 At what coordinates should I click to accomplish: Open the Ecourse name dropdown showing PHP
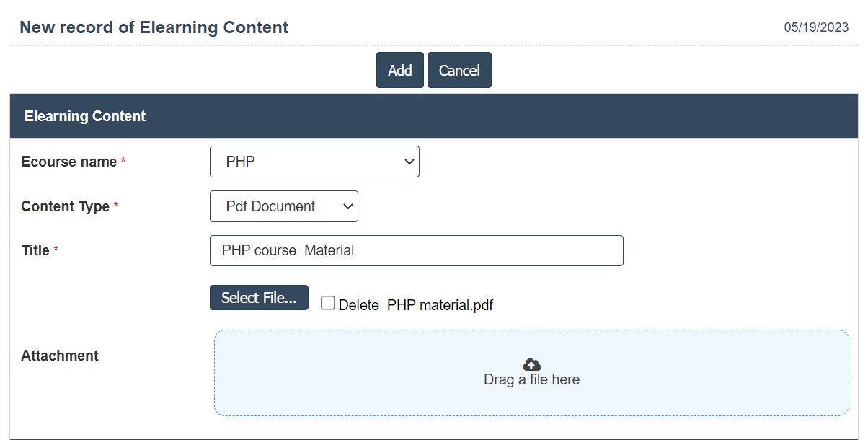tap(314, 162)
